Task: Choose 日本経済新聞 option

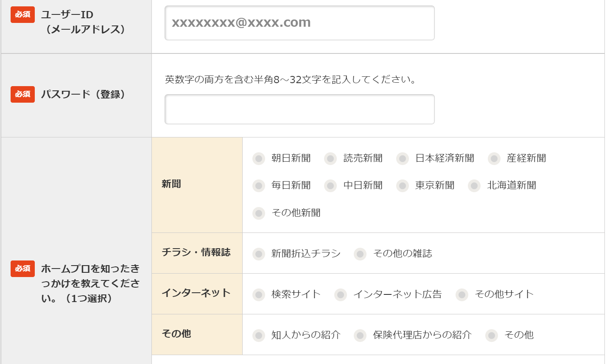Action: pyautogui.click(x=403, y=159)
